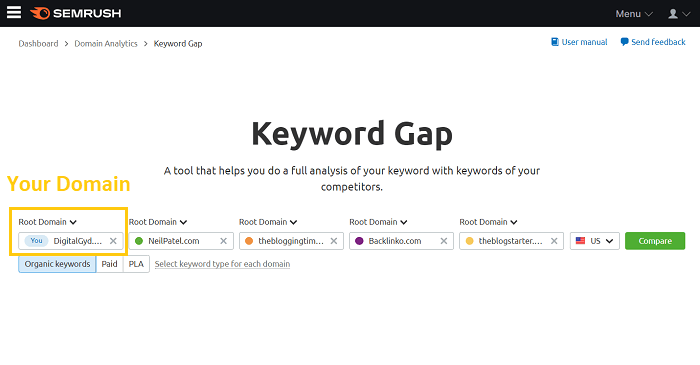Expand Root Domain dropdown above theblogstarter
Screen dimensions: 700x365
(489, 222)
